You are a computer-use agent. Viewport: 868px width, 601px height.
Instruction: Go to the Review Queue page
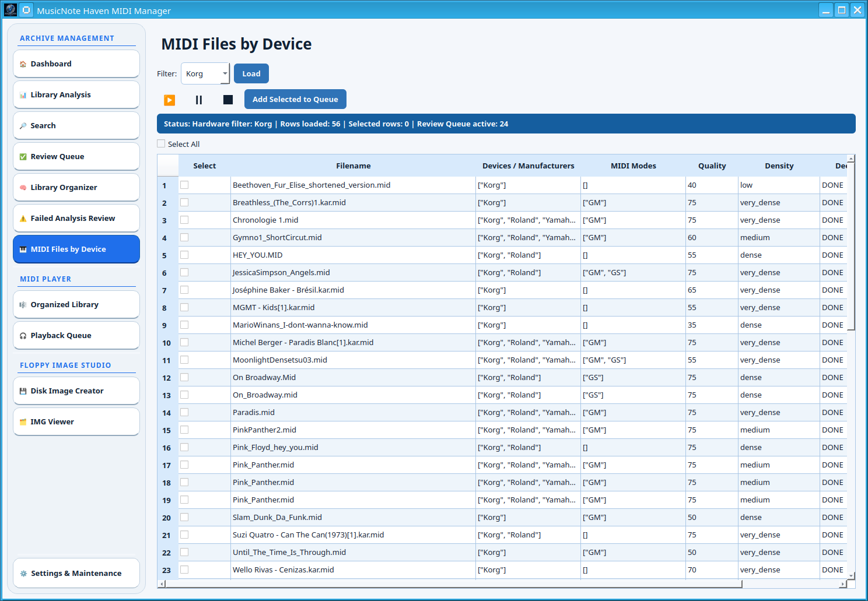click(76, 156)
